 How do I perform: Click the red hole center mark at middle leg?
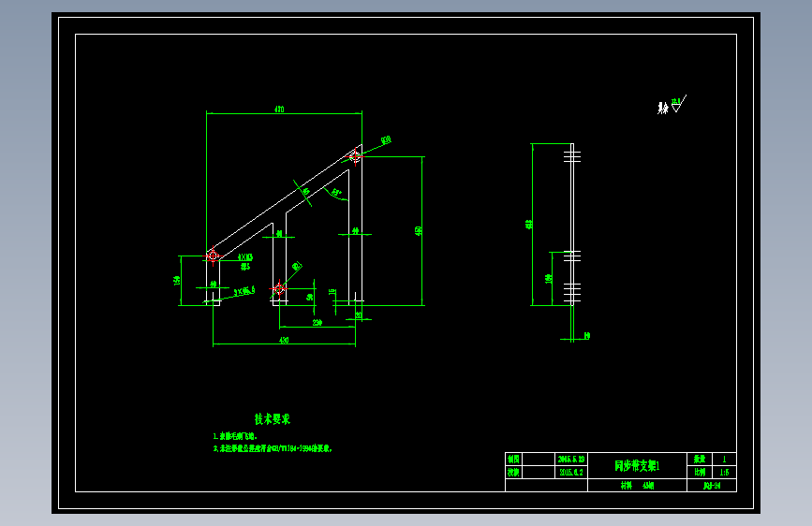pos(279,288)
